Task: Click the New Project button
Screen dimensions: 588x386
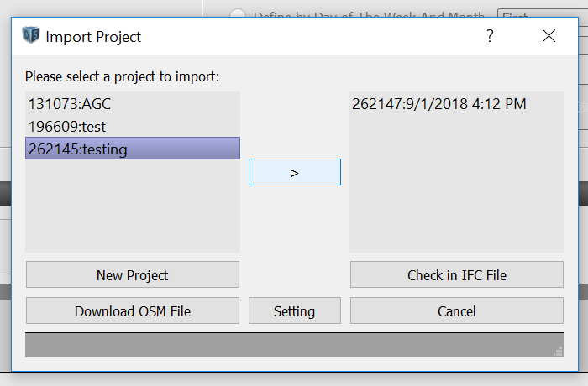Action: tap(133, 274)
